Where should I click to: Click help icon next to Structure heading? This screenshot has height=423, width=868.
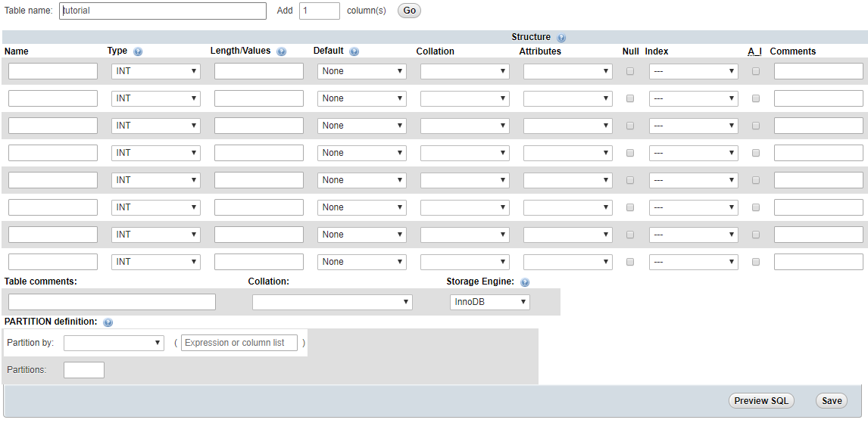pos(561,38)
